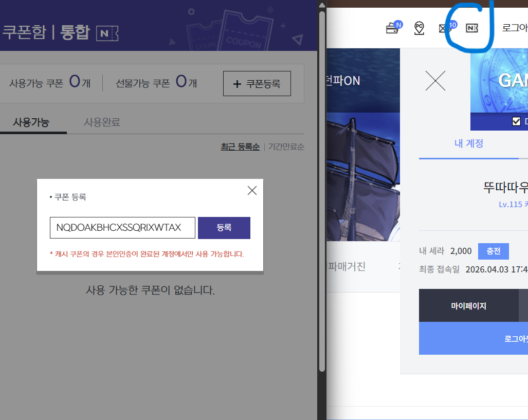Sort coupons by 최근 등록순
This screenshot has width=528, height=420.
(240, 147)
